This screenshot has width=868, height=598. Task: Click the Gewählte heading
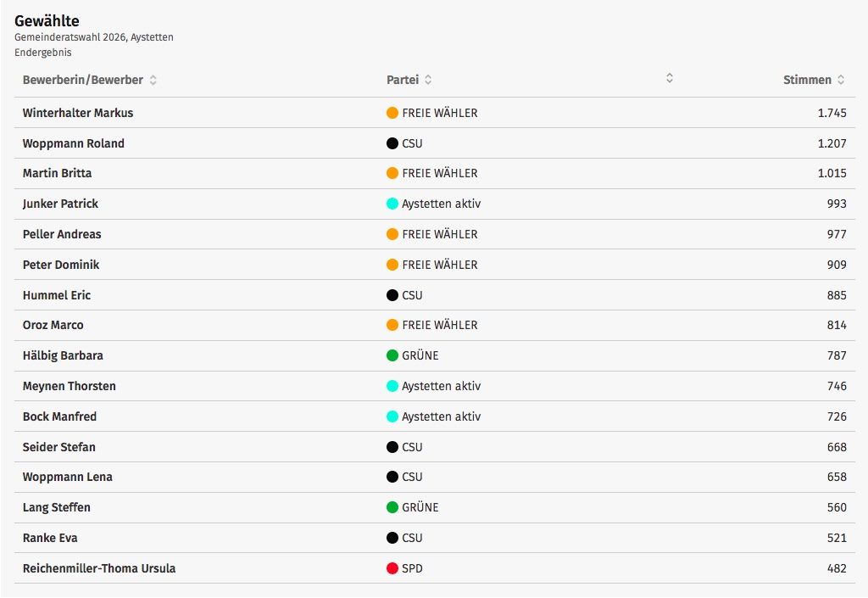[47, 21]
